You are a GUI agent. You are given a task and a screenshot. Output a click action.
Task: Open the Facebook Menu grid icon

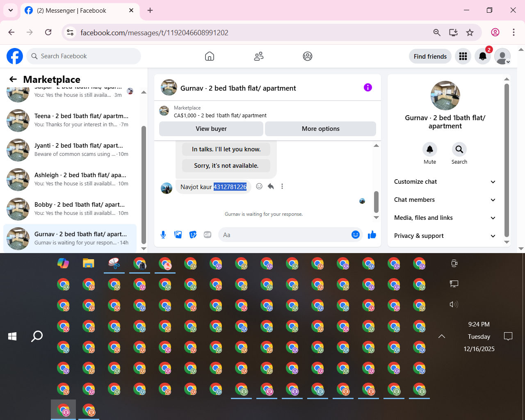463,56
